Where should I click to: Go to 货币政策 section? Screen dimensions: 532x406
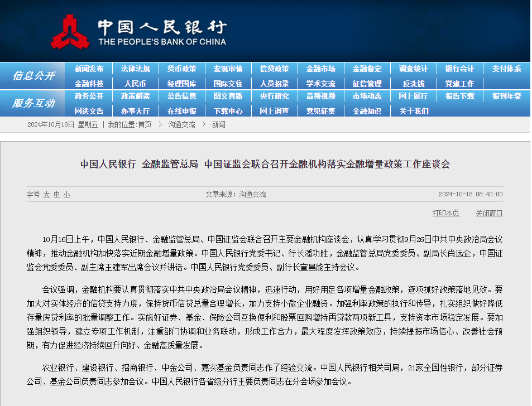point(182,69)
